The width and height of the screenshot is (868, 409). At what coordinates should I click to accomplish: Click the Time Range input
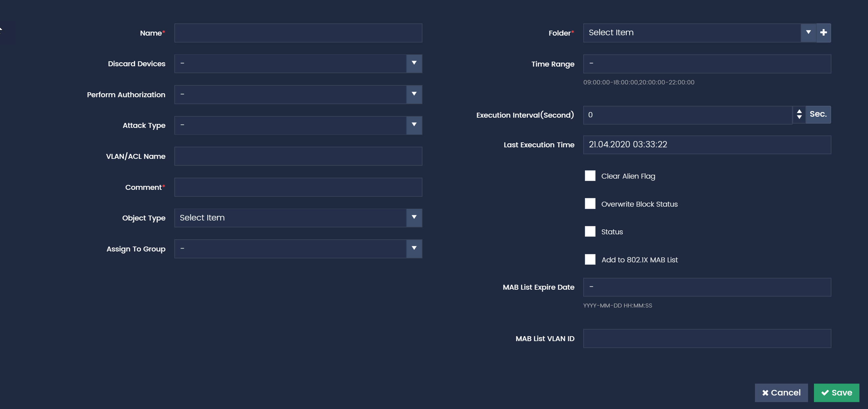point(707,64)
